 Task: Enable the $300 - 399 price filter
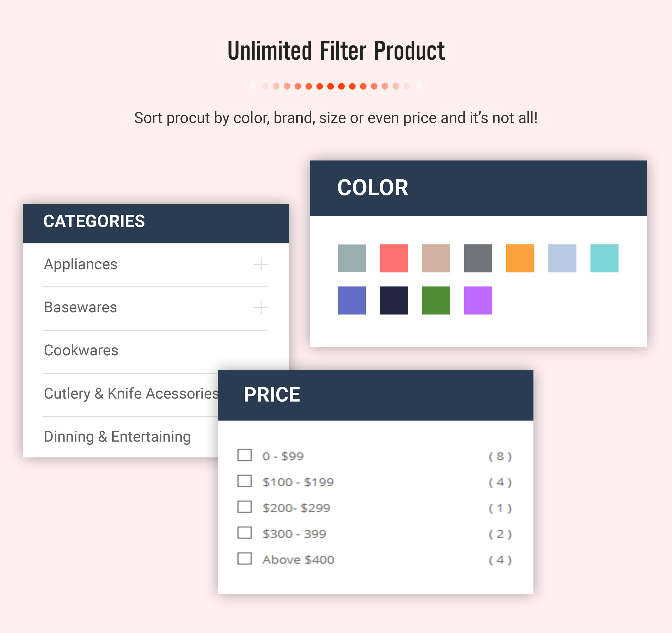[244, 533]
